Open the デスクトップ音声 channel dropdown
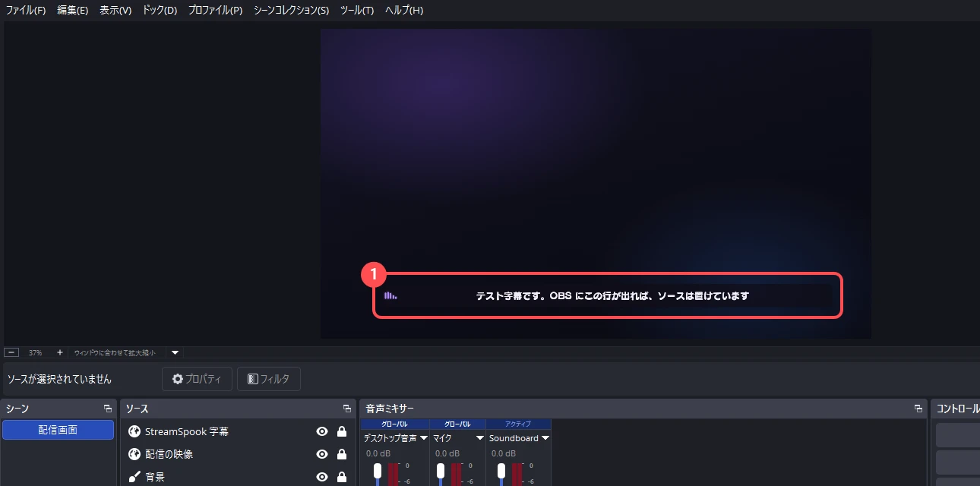This screenshot has height=486, width=980. click(x=424, y=438)
